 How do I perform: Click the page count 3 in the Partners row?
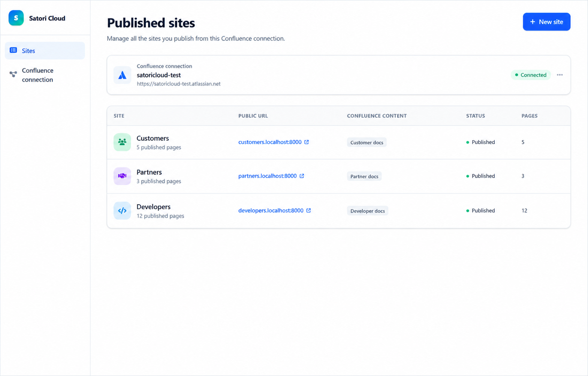click(x=523, y=176)
